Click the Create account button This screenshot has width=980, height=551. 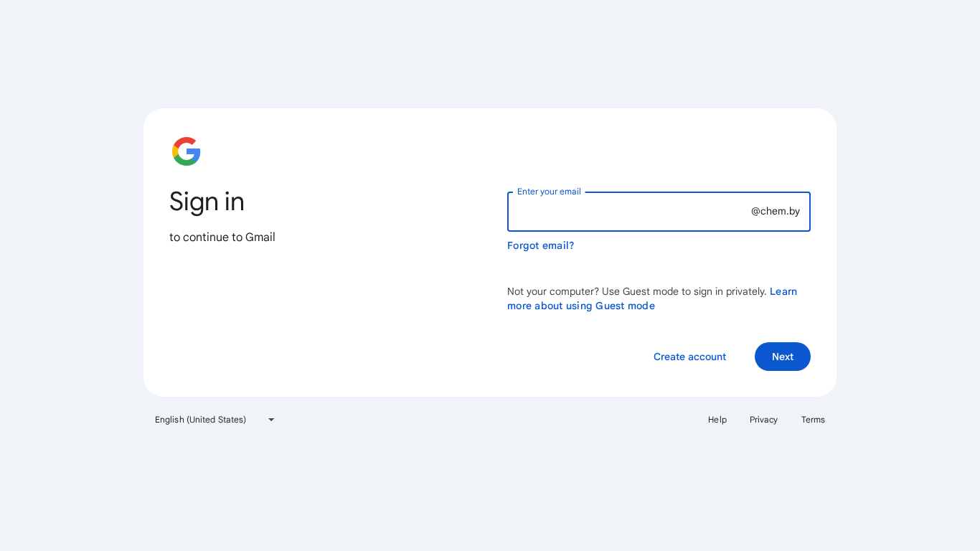click(689, 357)
